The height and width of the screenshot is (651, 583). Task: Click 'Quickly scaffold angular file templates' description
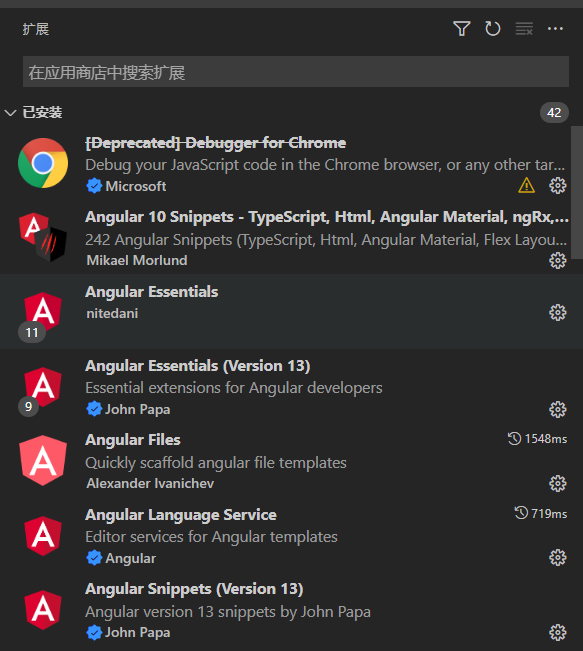click(x=216, y=463)
